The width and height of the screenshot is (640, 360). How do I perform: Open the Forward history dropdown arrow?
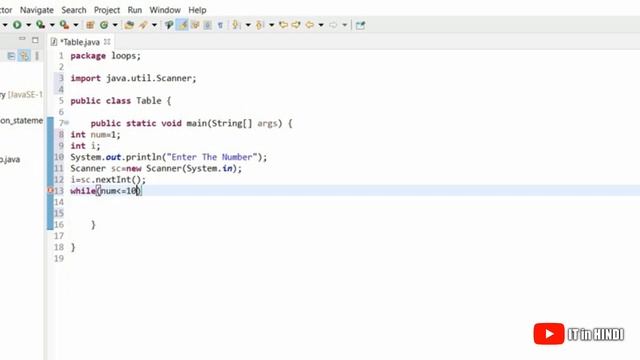344,25
